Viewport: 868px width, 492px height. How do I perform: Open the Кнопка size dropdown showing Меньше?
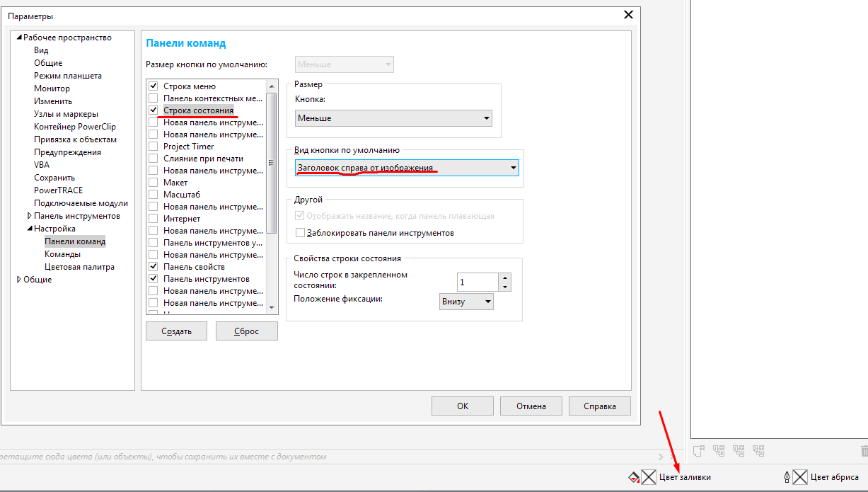point(393,118)
